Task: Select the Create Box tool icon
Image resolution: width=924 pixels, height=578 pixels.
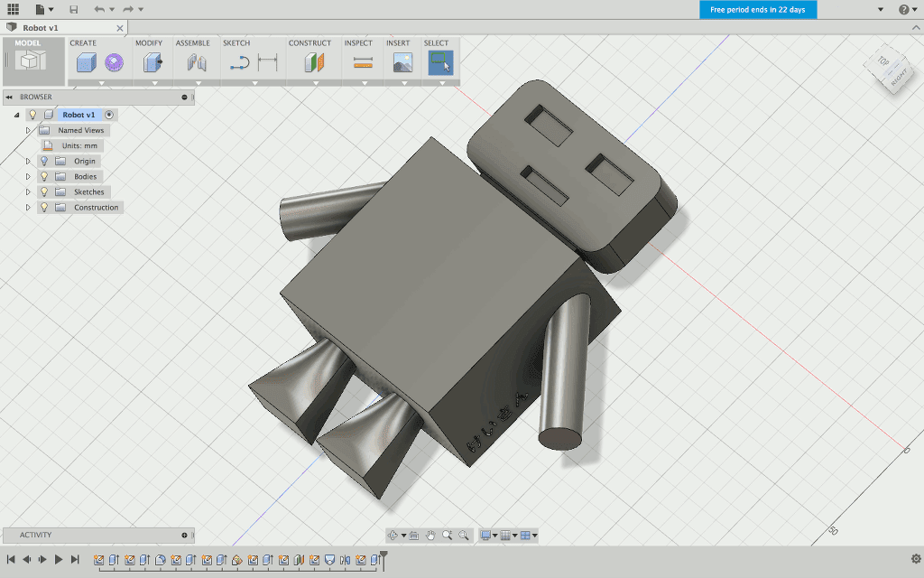Action: click(x=86, y=62)
